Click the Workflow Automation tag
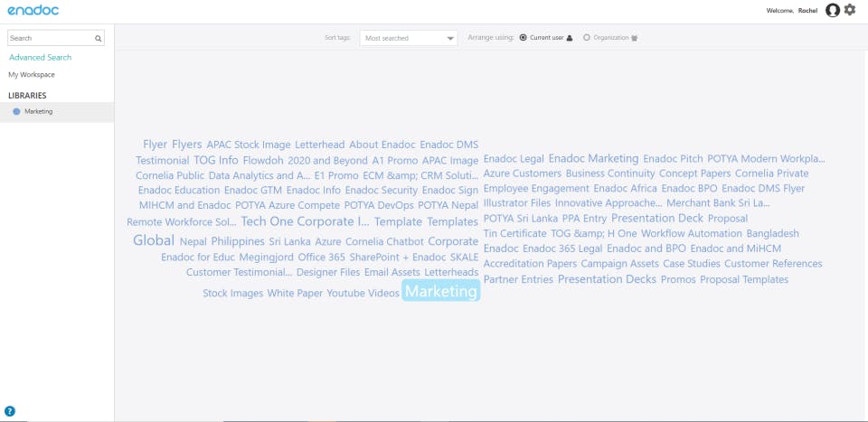Screen dimensions: 868x422 coord(692,233)
